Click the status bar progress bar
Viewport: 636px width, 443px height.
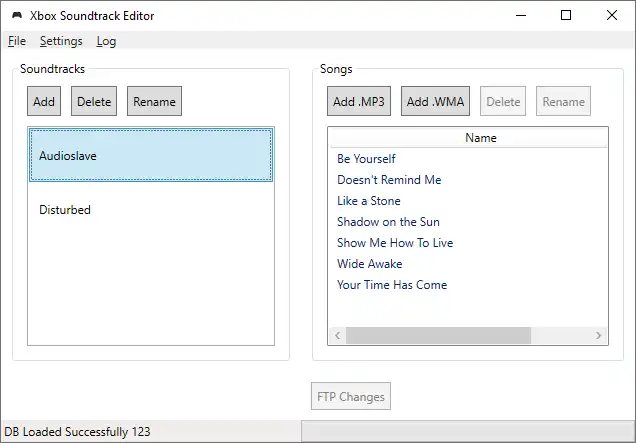click(468, 431)
